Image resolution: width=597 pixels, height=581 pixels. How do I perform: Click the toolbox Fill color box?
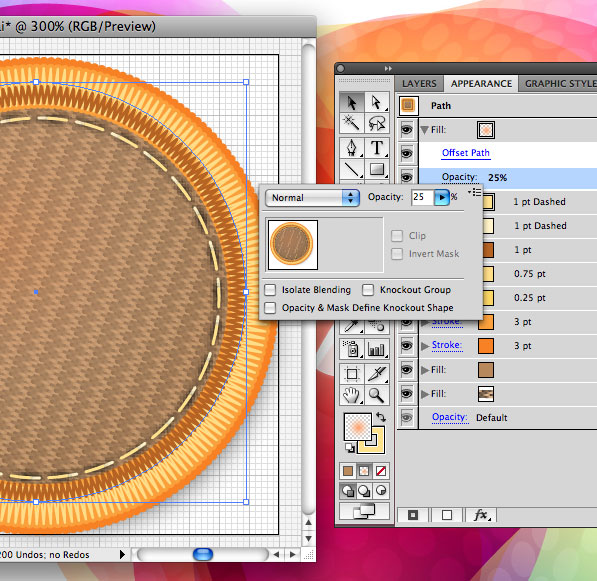pyautogui.click(x=358, y=427)
